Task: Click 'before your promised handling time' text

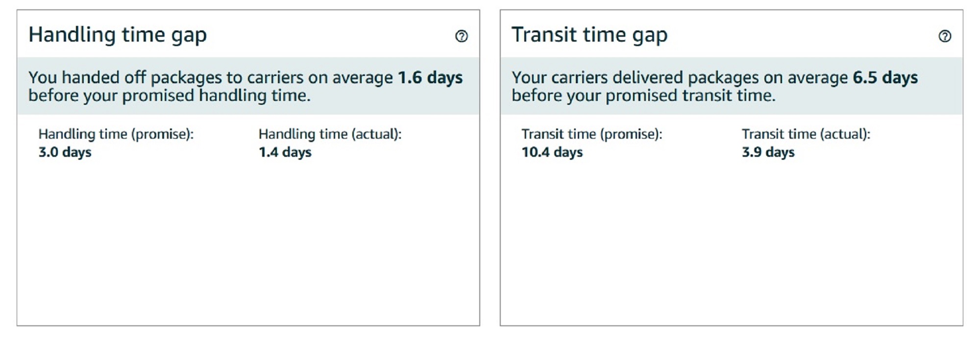Action: tap(170, 96)
